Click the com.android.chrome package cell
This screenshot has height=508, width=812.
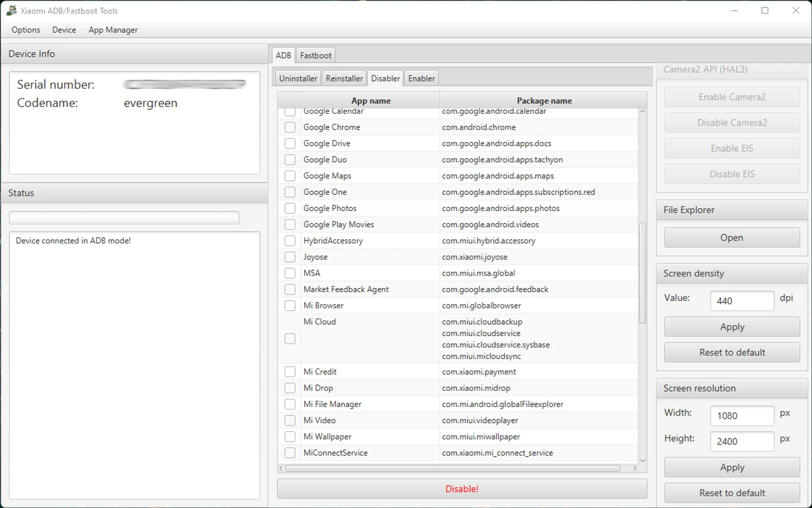(538, 127)
